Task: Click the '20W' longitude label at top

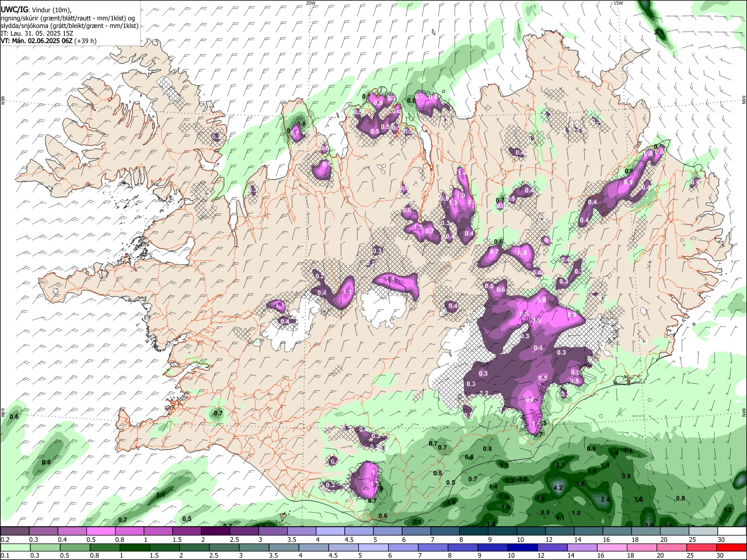Action: [x=310, y=3]
